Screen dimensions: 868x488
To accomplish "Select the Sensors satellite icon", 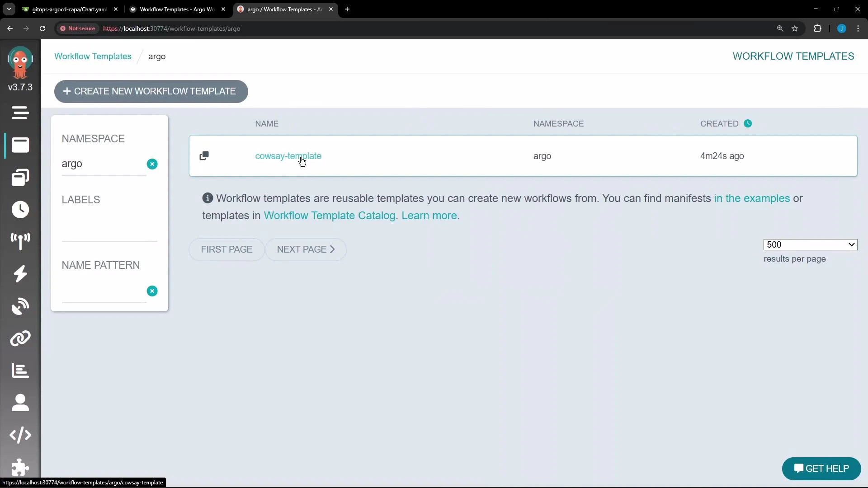I will click(x=20, y=306).
